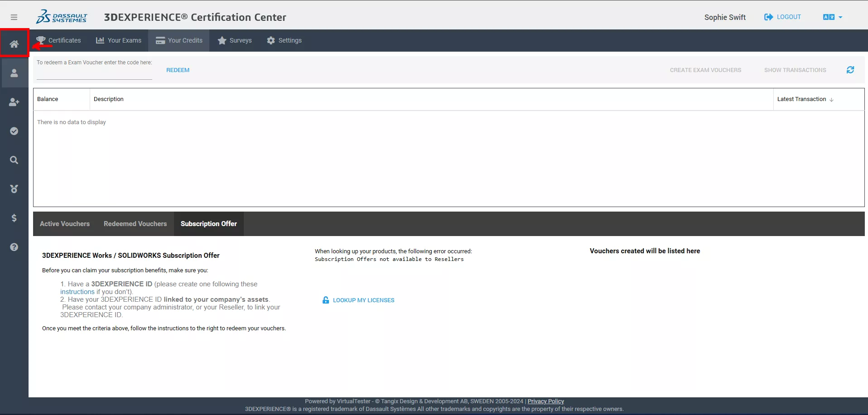
Task: Open the Certificates menu item
Action: [x=59, y=40]
